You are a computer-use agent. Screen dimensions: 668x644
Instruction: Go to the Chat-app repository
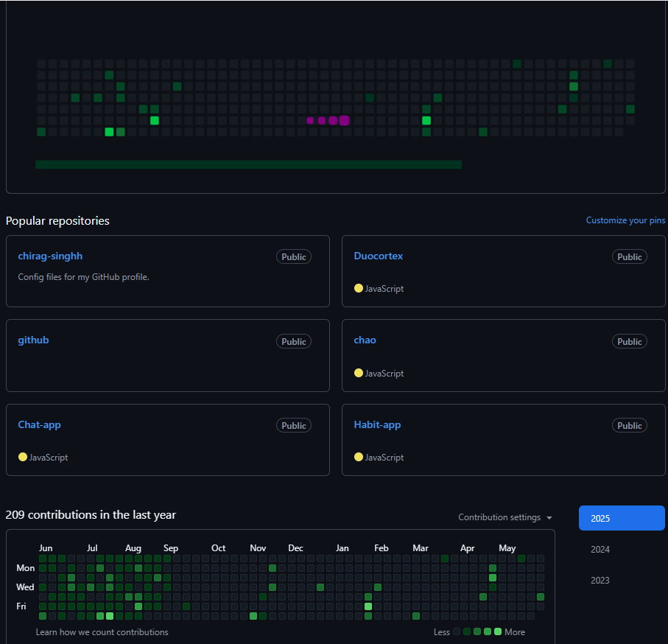click(40, 425)
